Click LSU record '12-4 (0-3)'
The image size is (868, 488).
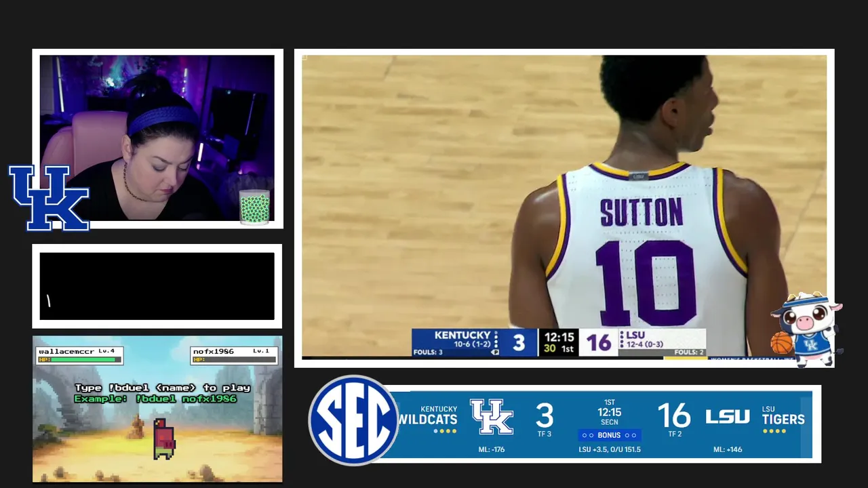point(645,344)
